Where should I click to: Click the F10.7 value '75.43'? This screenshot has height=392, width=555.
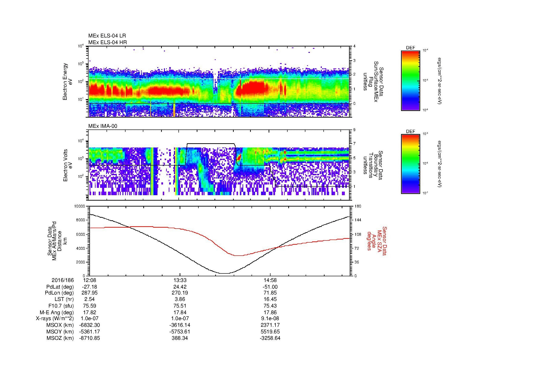(x=270, y=306)
